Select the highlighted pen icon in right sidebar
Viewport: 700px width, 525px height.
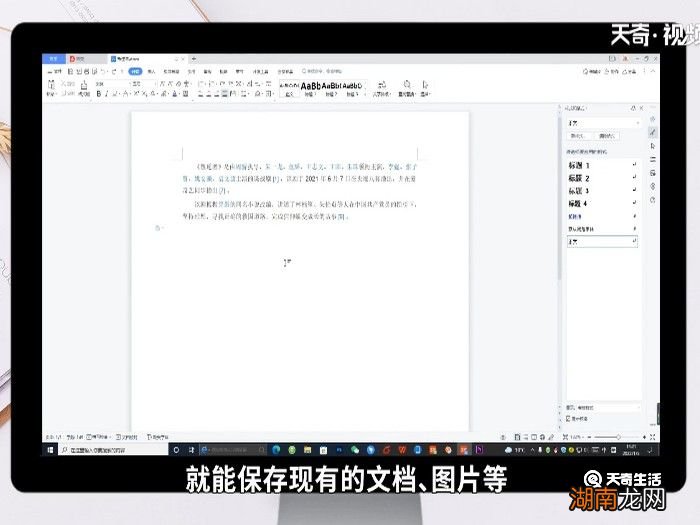click(x=653, y=132)
